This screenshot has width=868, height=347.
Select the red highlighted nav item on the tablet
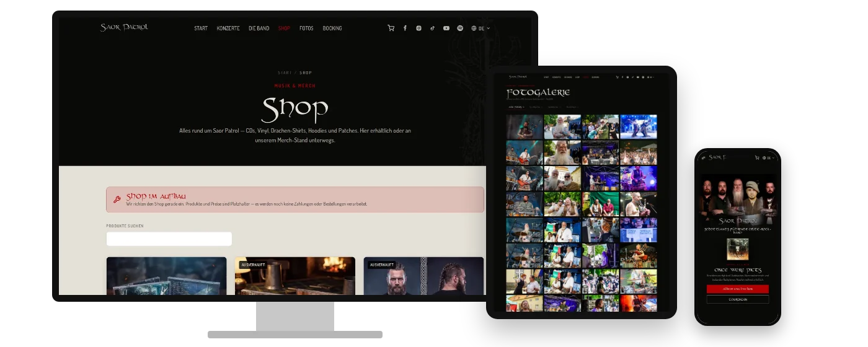pos(586,77)
